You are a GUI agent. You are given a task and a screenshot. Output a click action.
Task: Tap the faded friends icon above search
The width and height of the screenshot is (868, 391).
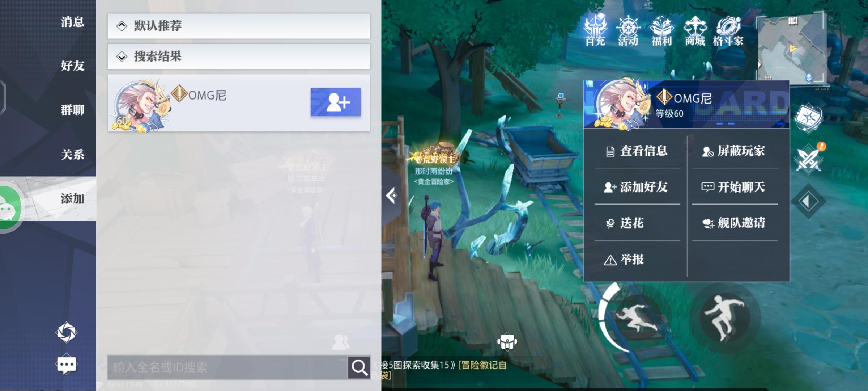(341, 341)
